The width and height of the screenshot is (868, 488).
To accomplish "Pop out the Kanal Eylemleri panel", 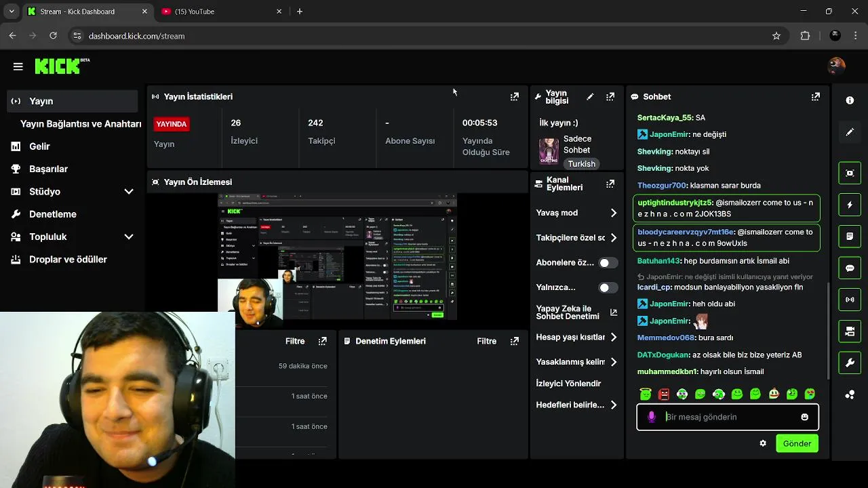I will click(610, 184).
